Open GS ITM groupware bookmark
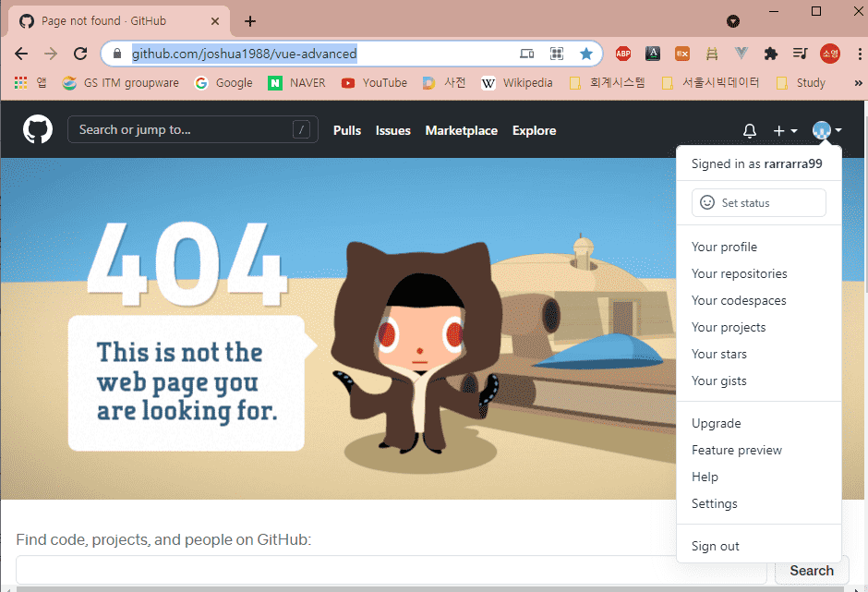Viewport: 868px width, 592px height. (x=121, y=83)
